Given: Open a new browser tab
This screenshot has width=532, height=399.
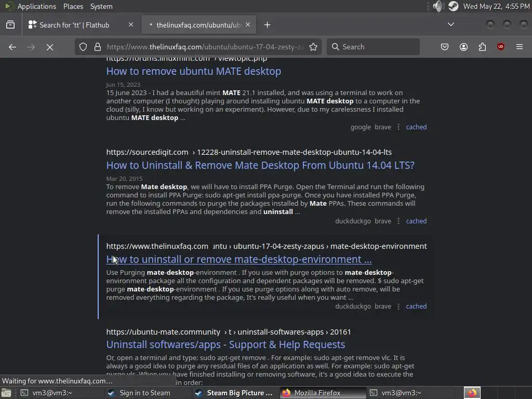Looking at the screenshot, I should click(268, 25).
